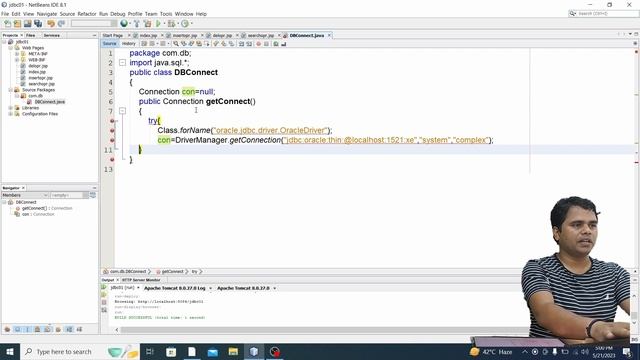This screenshot has height=360, width=640.
Task: Click the red Start Macro Recording icon
Action: tap(258, 44)
